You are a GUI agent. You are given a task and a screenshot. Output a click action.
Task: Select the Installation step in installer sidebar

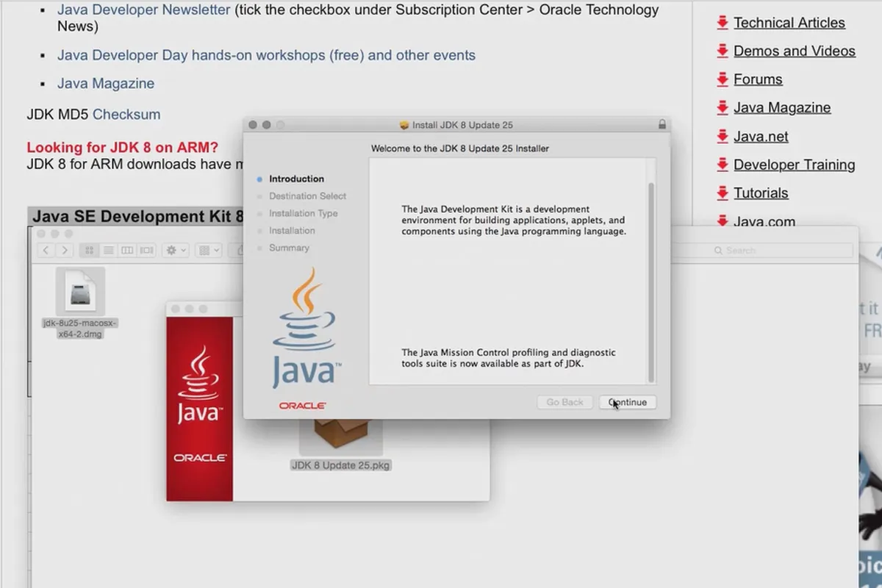(x=292, y=231)
